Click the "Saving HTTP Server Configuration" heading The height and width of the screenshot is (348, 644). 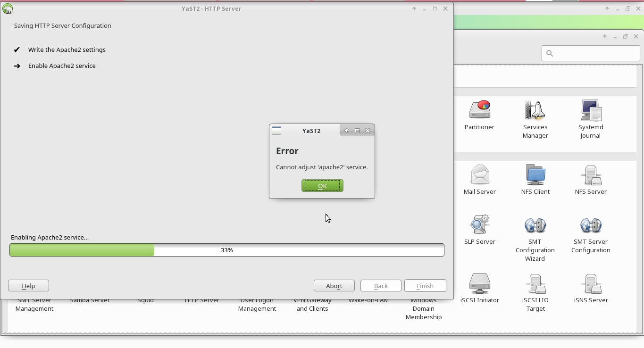pos(63,25)
